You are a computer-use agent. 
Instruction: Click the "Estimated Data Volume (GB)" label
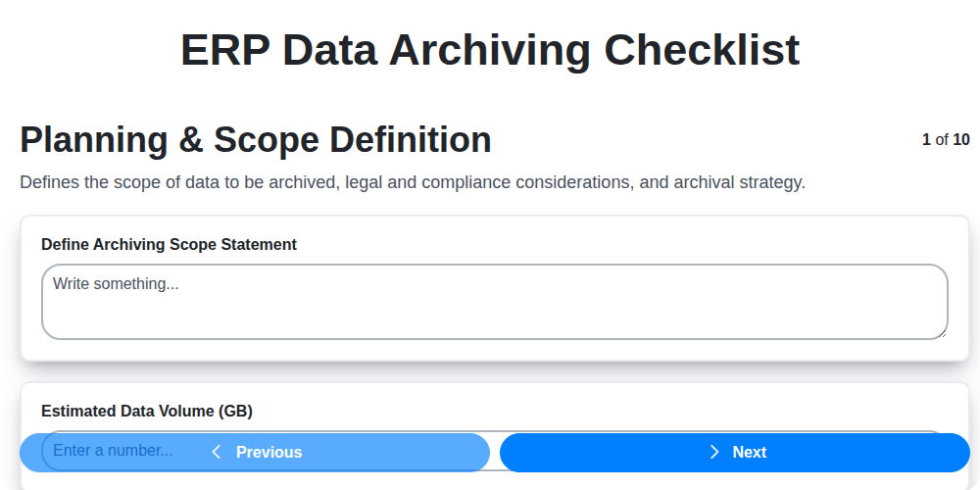click(x=147, y=411)
